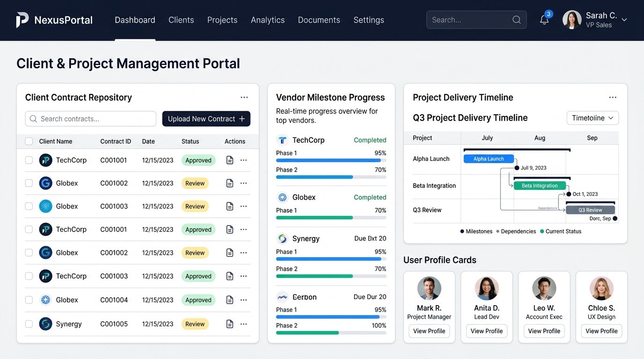This screenshot has height=359, width=644.
Task: Click the Upload New Contract button
Action: (206, 119)
